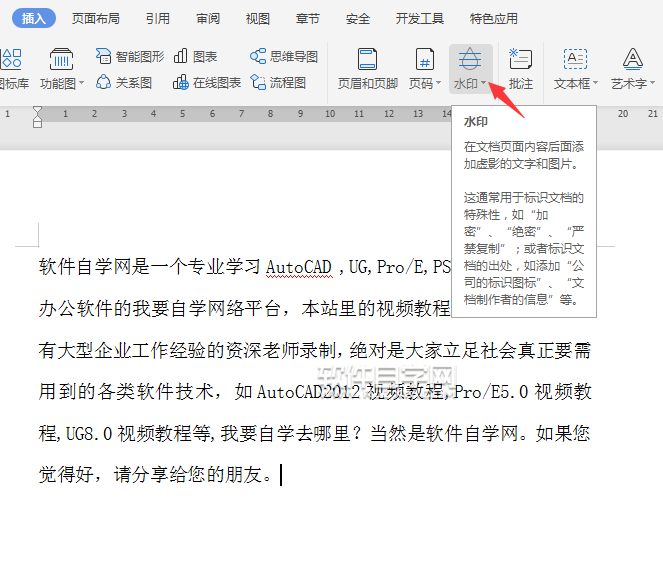This screenshot has height=586, width=663.
Task: Click the 页眉和页脚 header and footer icon
Action: click(367, 59)
